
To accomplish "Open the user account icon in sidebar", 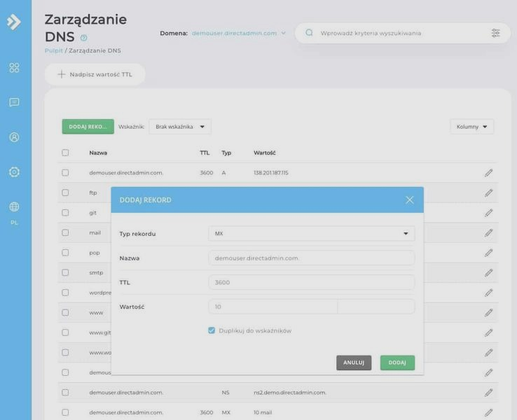I will click(14, 137).
